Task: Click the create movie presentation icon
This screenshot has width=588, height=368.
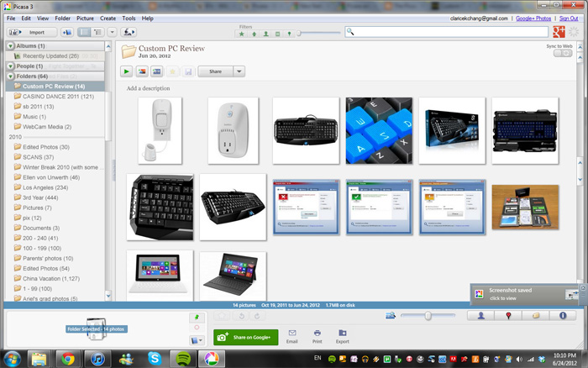Action: click(157, 71)
